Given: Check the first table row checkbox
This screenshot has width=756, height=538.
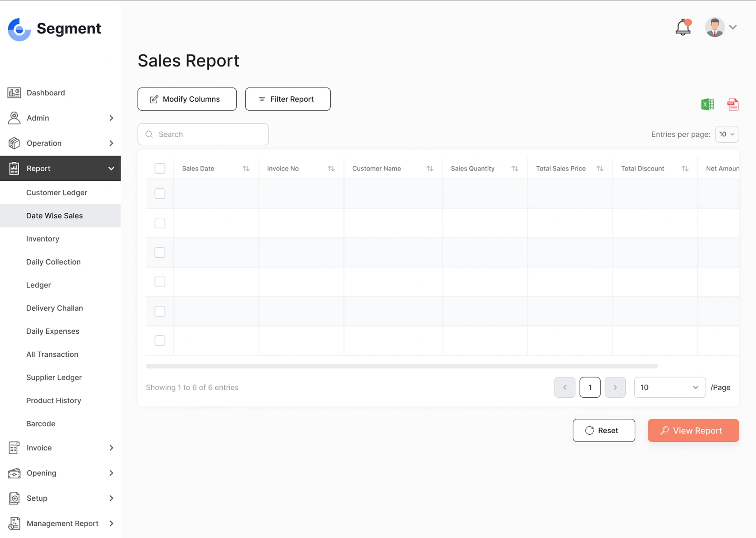Looking at the screenshot, I should (x=160, y=193).
